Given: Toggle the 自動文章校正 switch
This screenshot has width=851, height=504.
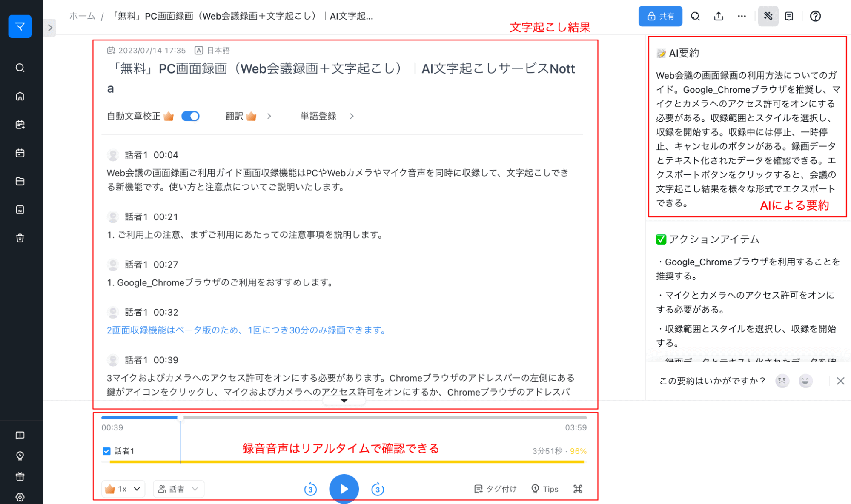Looking at the screenshot, I should point(190,116).
